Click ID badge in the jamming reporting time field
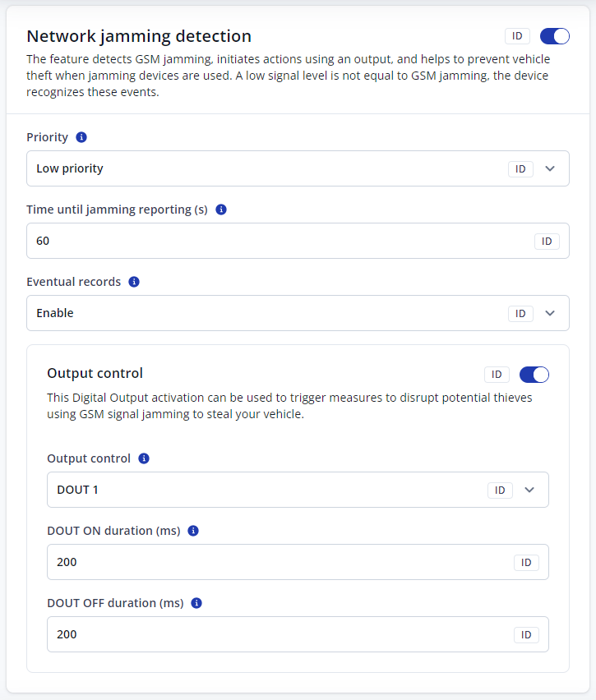Viewport: 596px width, 700px height. 547,241
